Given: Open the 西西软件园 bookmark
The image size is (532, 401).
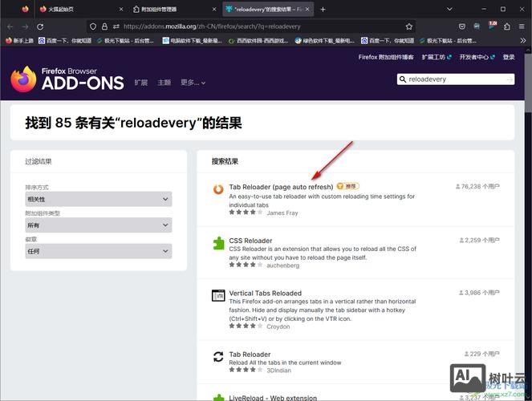Looking at the screenshot, I should tap(258, 41).
